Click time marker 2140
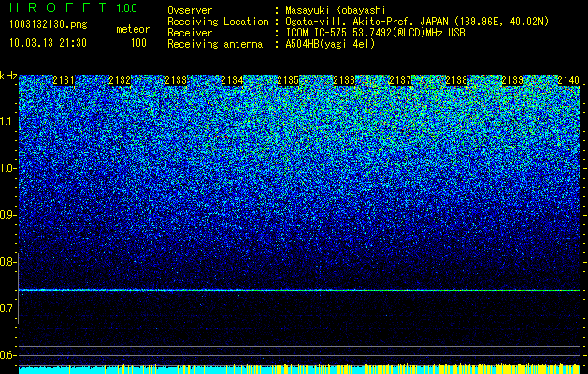588x374 pixels. point(568,80)
